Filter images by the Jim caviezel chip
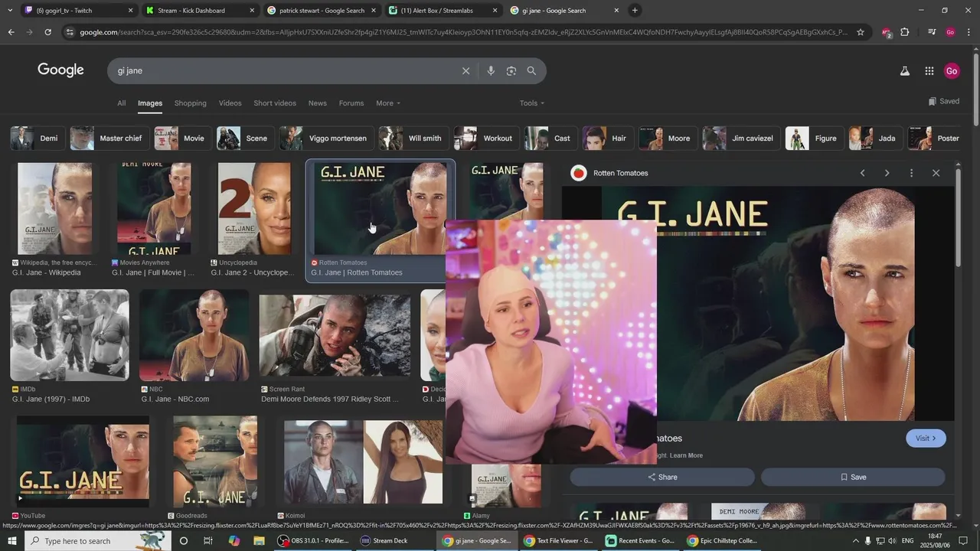 (741, 139)
